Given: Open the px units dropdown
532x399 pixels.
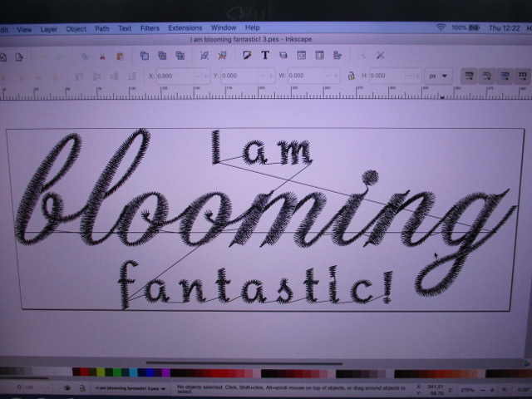Looking at the screenshot, I should click(x=438, y=76).
